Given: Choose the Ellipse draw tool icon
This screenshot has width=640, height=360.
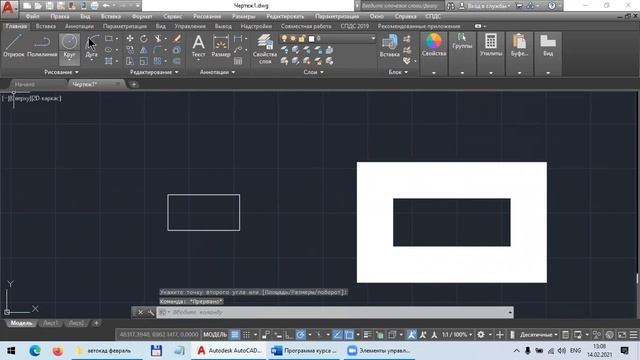Looking at the screenshot, I should click(x=109, y=50).
